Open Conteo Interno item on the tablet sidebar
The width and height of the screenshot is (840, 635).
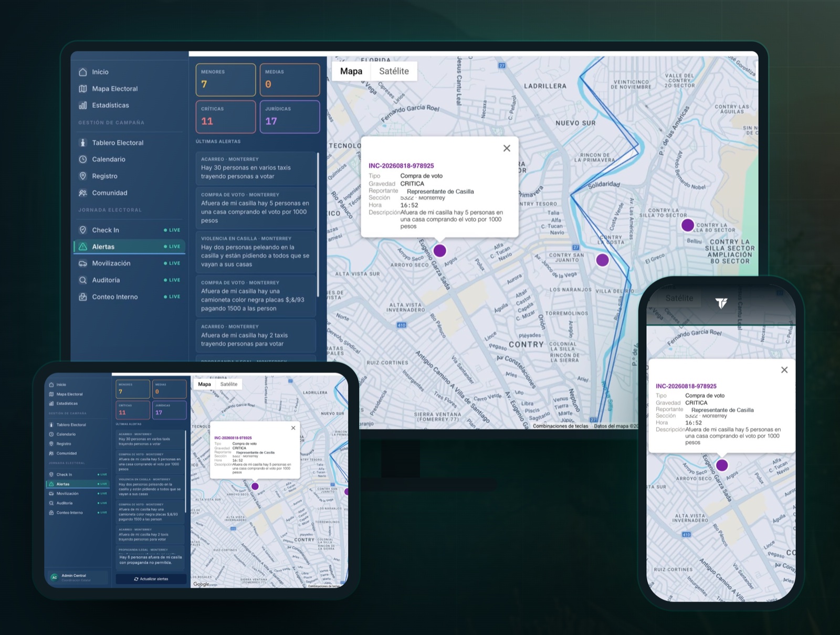click(x=78, y=513)
